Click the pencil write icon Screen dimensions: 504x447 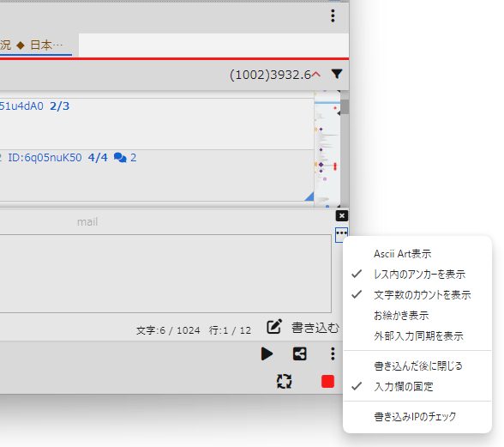(274, 327)
